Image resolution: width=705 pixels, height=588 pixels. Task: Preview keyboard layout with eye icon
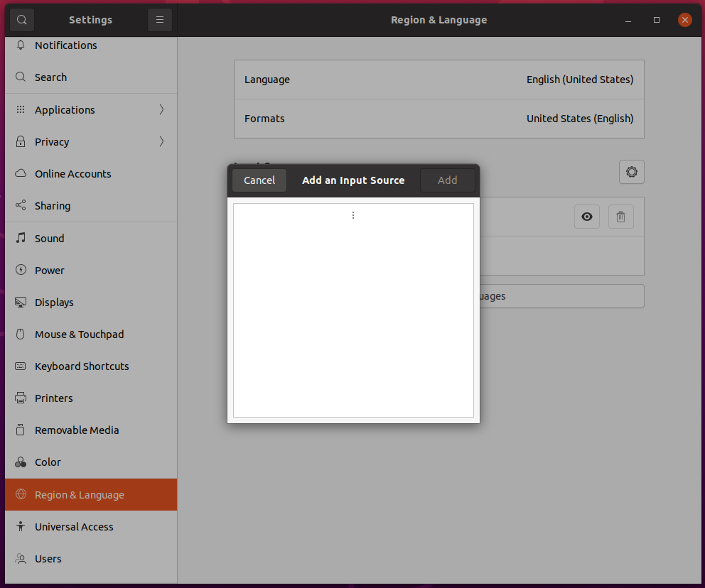click(x=586, y=216)
